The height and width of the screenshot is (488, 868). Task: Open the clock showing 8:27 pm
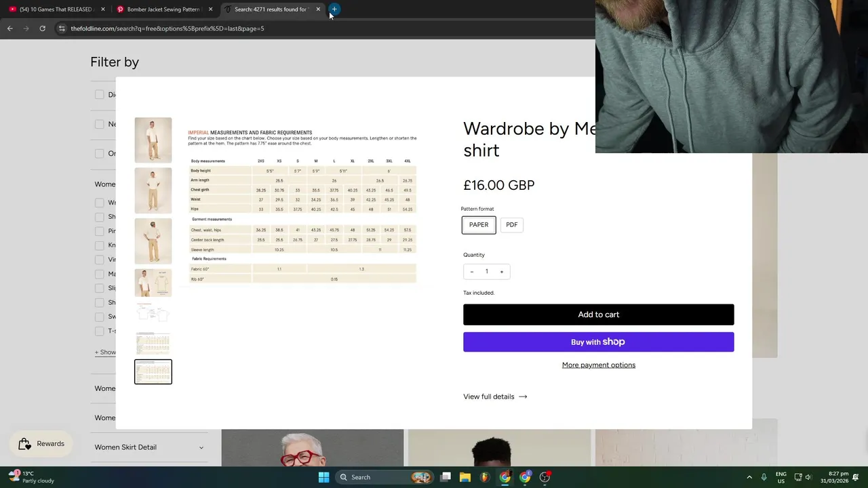pyautogui.click(x=834, y=477)
